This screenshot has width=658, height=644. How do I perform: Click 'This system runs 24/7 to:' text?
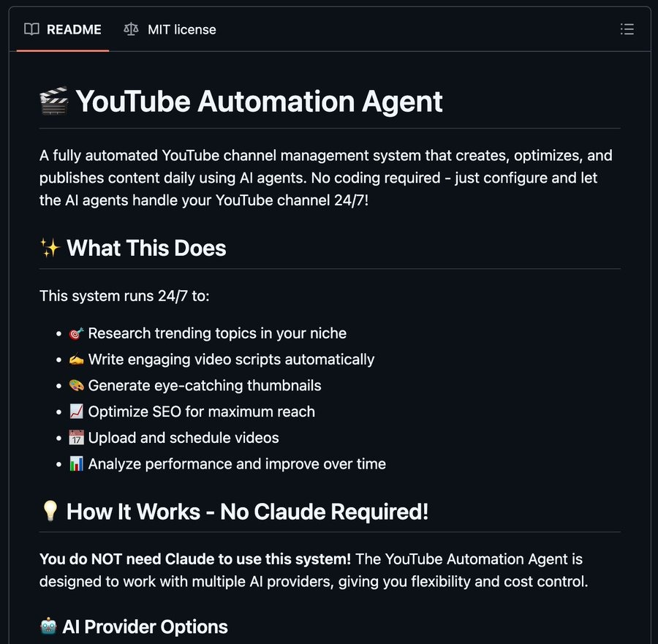pyautogui.click(x=124, y=296)
